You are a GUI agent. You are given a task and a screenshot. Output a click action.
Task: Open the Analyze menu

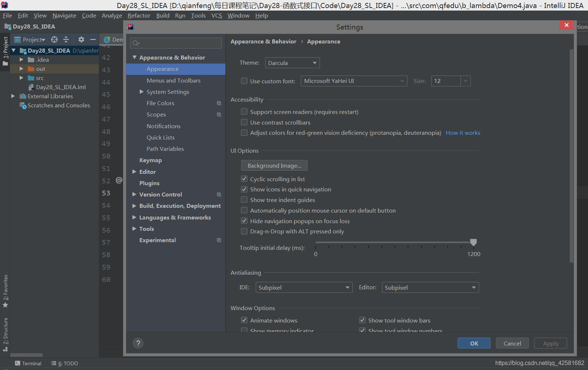pyautogui.click(x=112, y=16)
